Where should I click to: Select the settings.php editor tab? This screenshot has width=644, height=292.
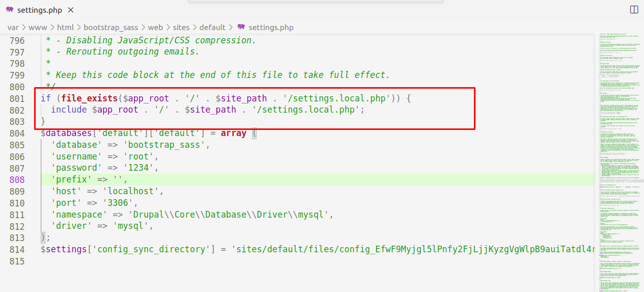tap(40, 10)
